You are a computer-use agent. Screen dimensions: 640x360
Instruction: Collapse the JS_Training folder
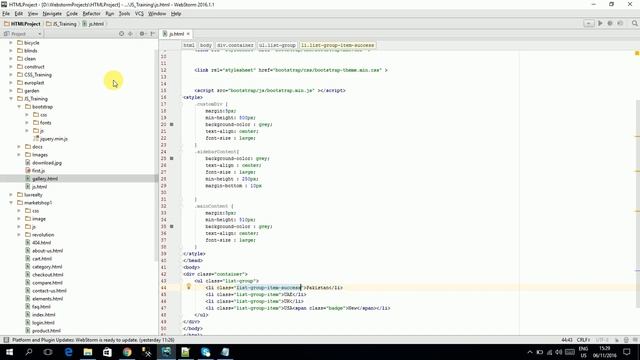(x=11, y=99)
